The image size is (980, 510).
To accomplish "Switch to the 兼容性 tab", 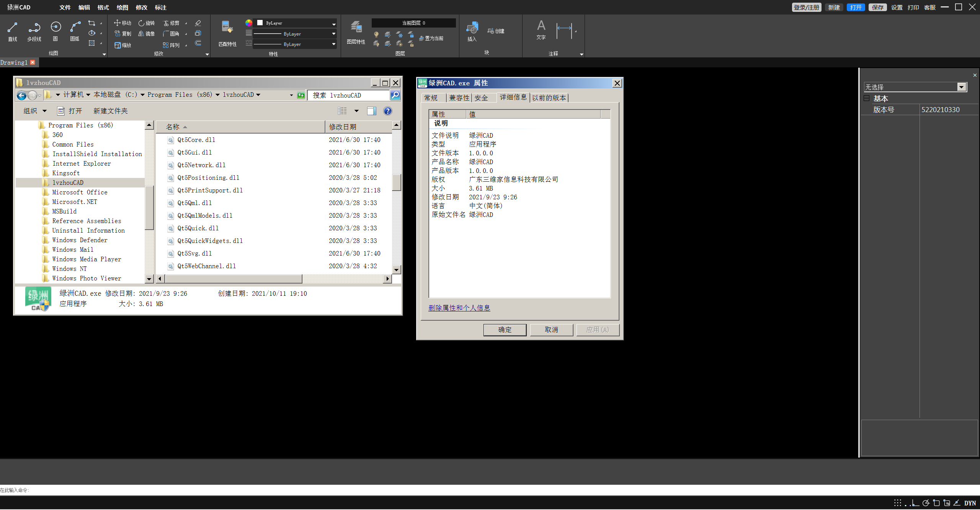I will [459, 98].
